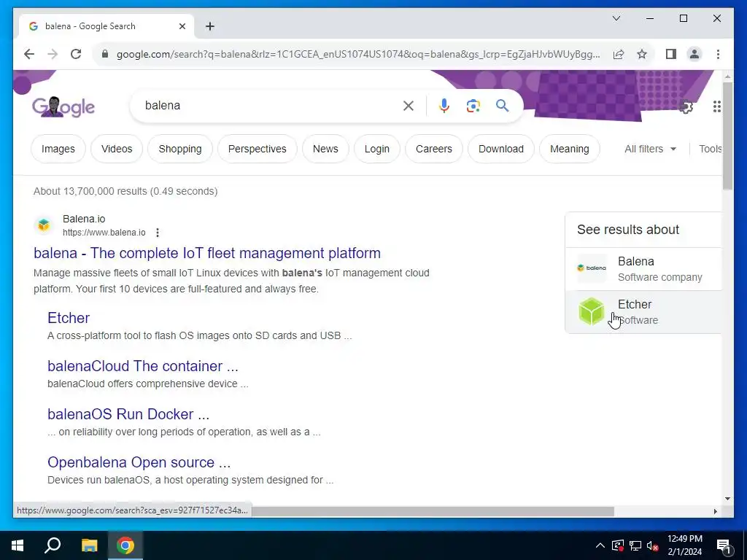The width and height of the screenshot is (747, 560).
Task: Open the Etcher sitelink
Action: pyautogui.click(x=69, y=318)
